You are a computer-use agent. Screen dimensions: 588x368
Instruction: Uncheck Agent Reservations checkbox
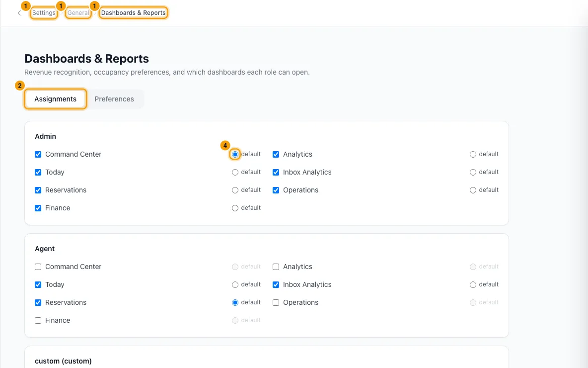38,303
